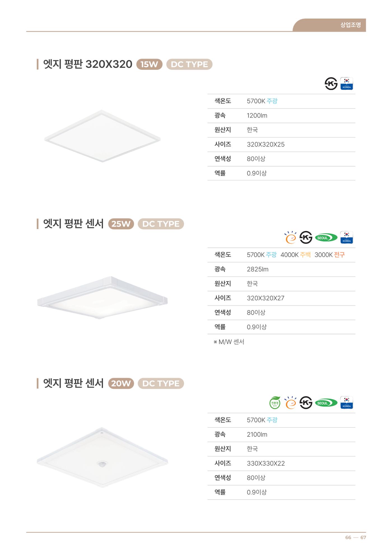
Task: Open the 상업조명 section tab
Action: (351, 25)
